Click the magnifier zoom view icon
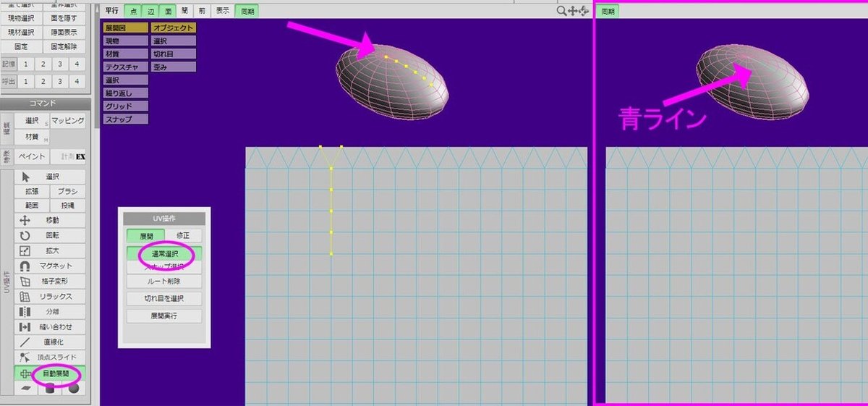This screenshot has width=868, height=406. (x=561, y=11)
